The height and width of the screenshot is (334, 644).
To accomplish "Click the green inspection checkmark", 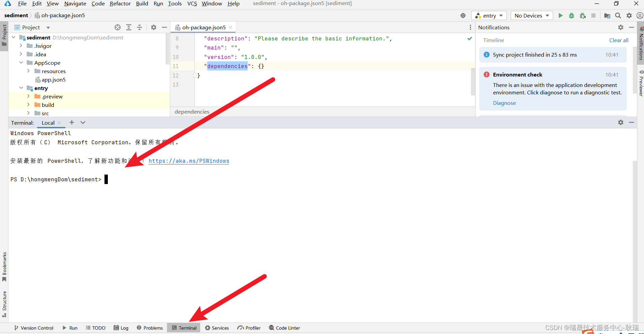I will point(469,38).
